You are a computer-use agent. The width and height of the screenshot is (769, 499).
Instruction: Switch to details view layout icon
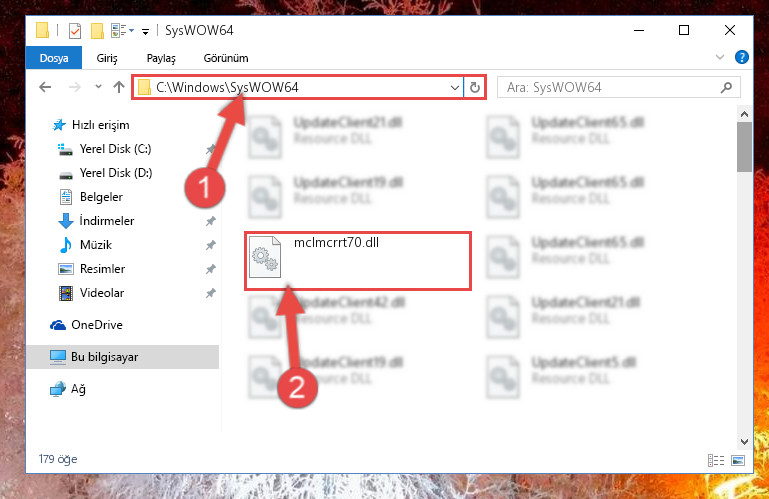tap(716, 460)
